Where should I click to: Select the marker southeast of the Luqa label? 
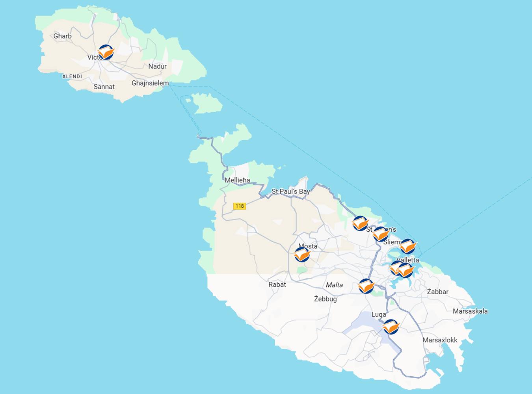[391, 327]
